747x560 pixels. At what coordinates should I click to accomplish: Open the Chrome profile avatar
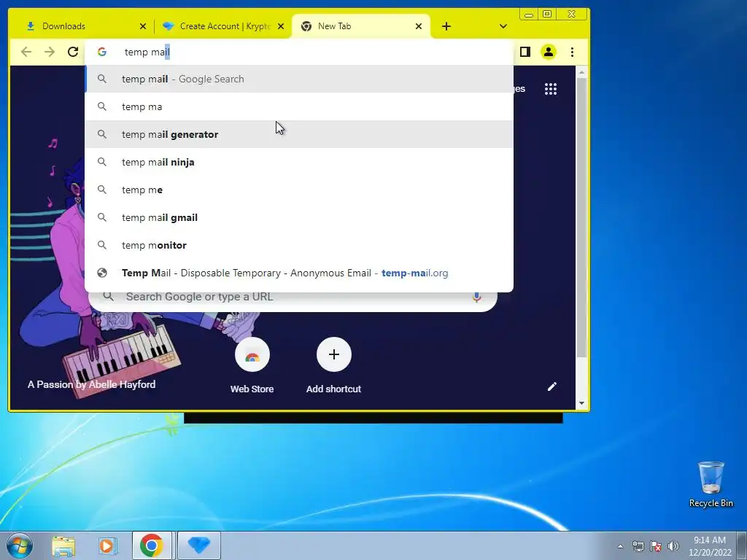[549, 52]
